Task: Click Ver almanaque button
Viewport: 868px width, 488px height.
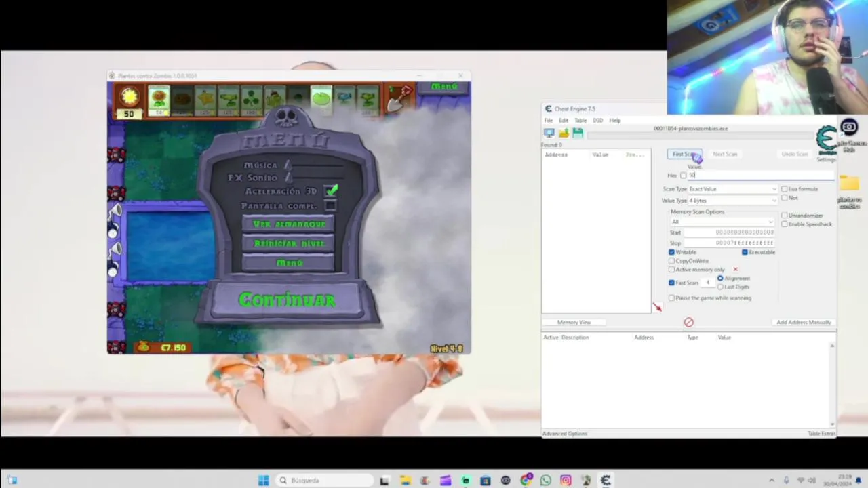Action: [x=289, y=224]
